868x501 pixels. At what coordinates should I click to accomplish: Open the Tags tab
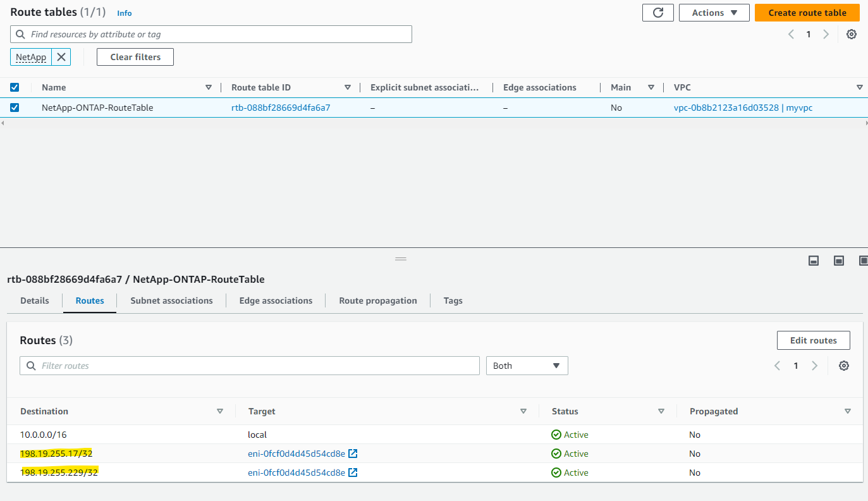click(453, 300)
